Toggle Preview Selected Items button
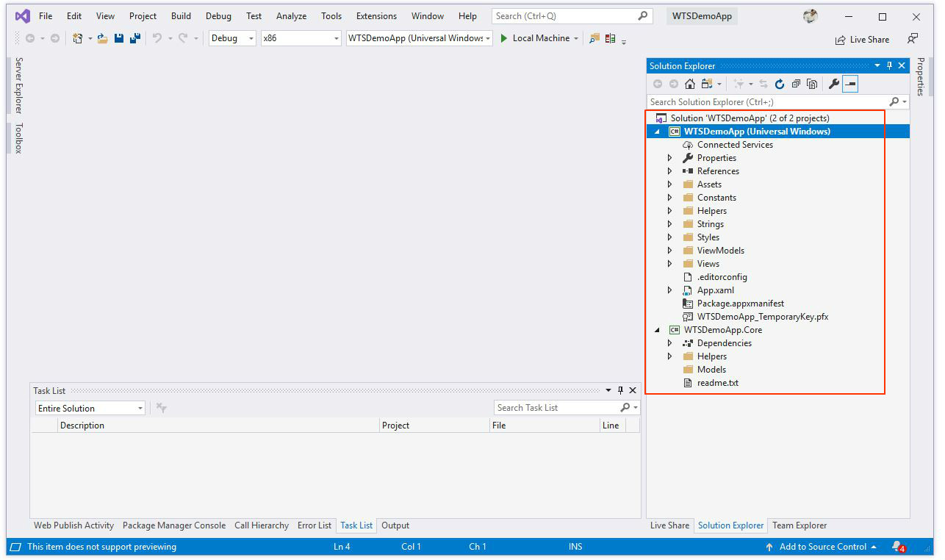Screen dimensions: 945x560 click(850, 84)
